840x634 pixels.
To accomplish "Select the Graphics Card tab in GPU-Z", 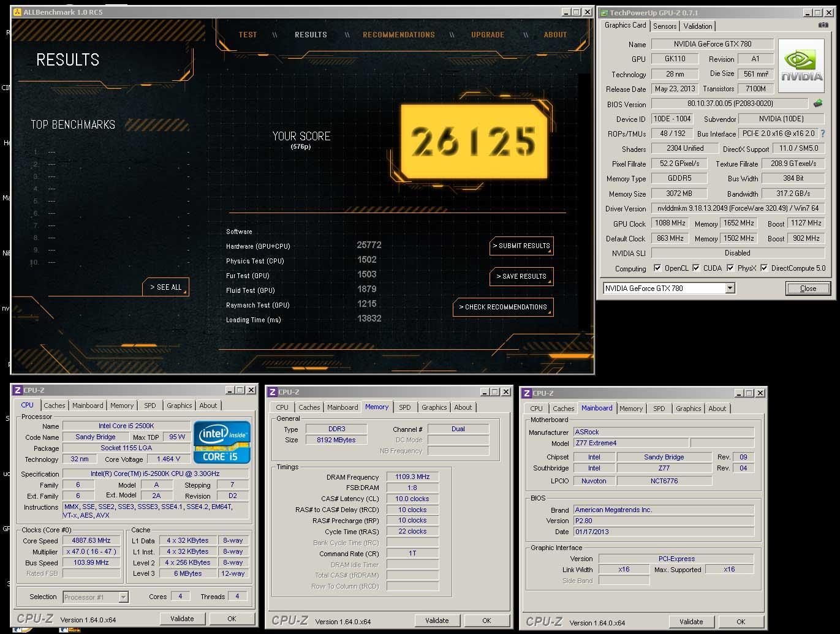I will (625, 25).
